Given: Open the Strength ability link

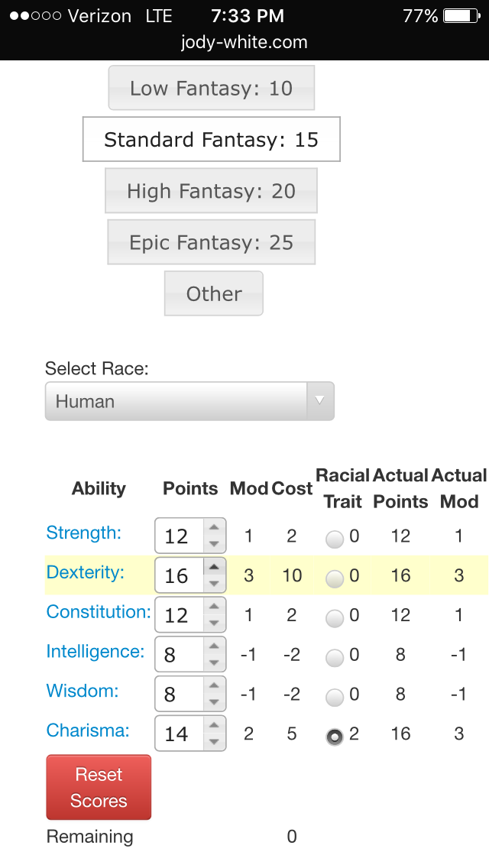Looking at the screenshot, I should point(84,532).
